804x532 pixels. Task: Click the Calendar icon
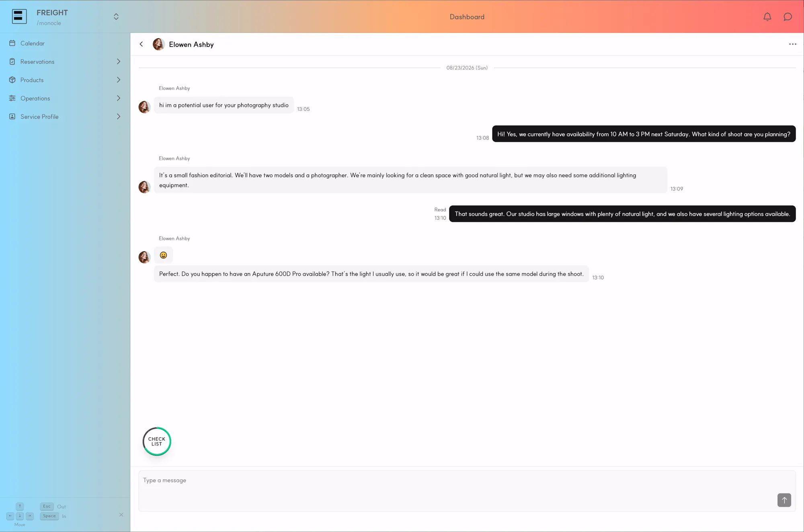12,43
